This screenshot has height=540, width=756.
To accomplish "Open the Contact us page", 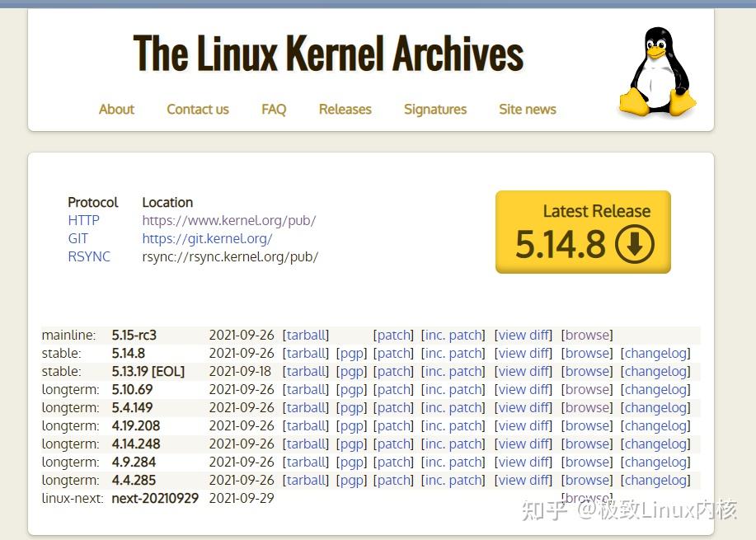I will [197, 109].
